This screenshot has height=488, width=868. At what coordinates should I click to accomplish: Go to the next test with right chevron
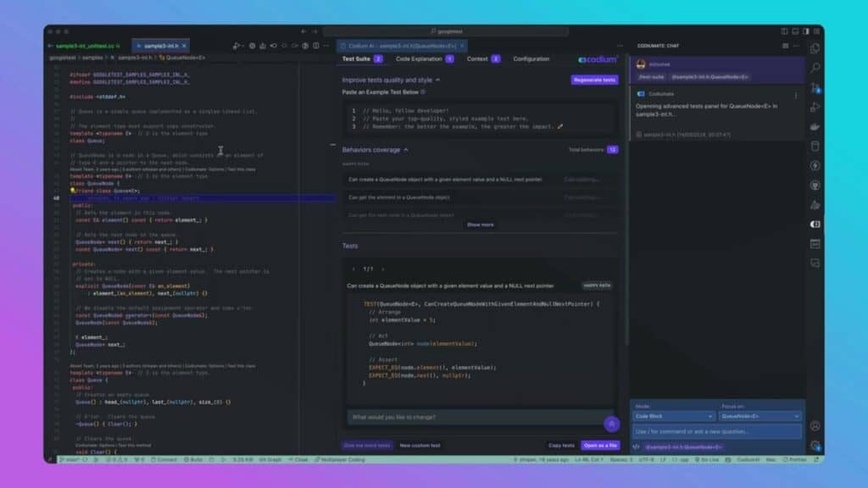point(382,269)
